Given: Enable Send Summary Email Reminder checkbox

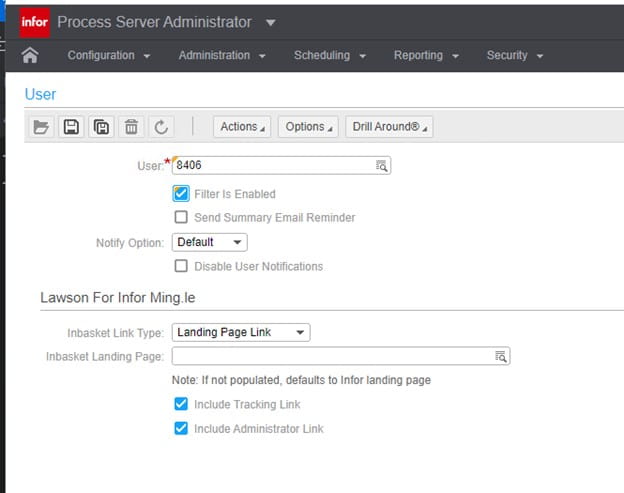Looking at the screenshot, I should pyautogui.click(x=181, y=217).
